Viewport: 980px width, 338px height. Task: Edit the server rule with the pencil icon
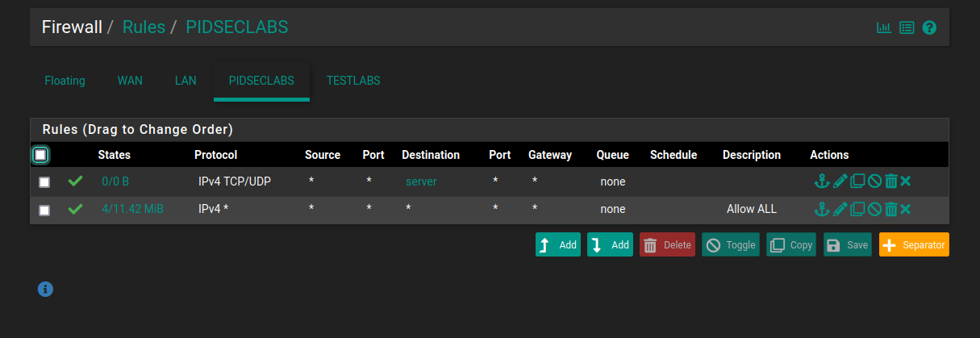(840, 182)
